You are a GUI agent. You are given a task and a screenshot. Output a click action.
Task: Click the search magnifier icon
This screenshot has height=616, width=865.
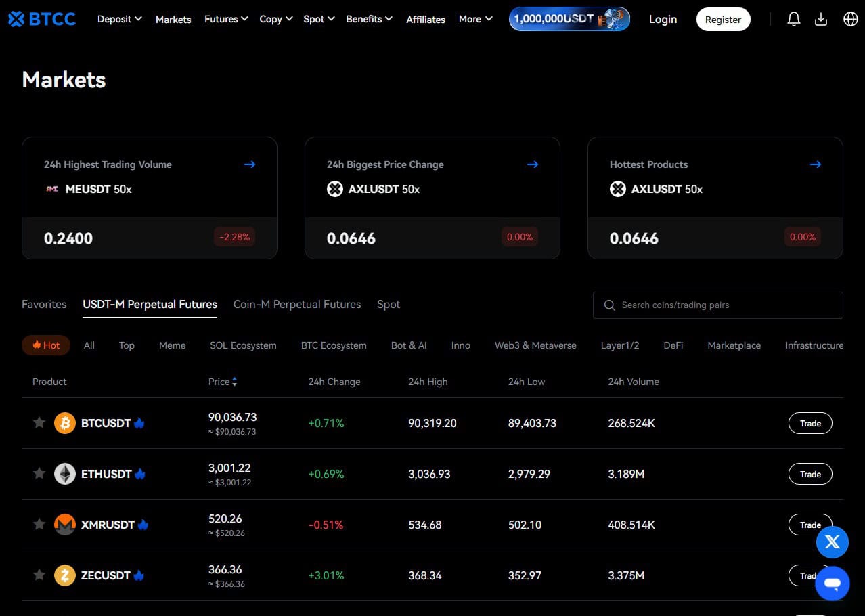(x=609, y=305)
